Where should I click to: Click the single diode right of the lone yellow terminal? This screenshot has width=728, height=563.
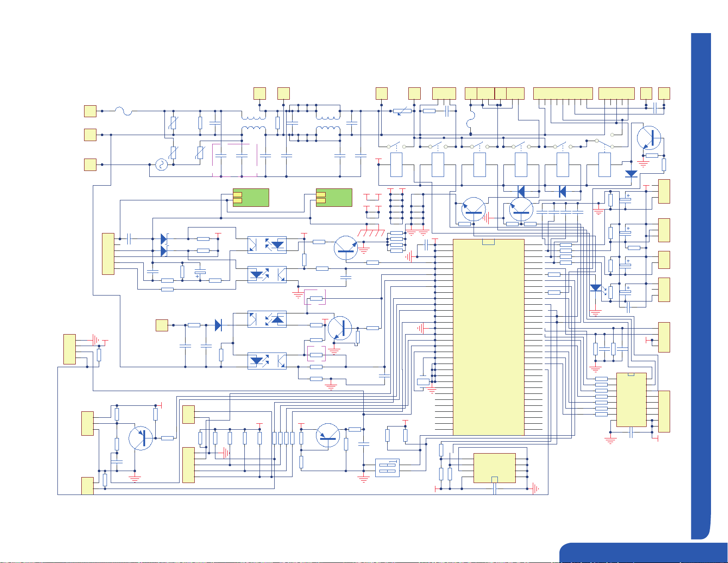(x=218, y=325)
